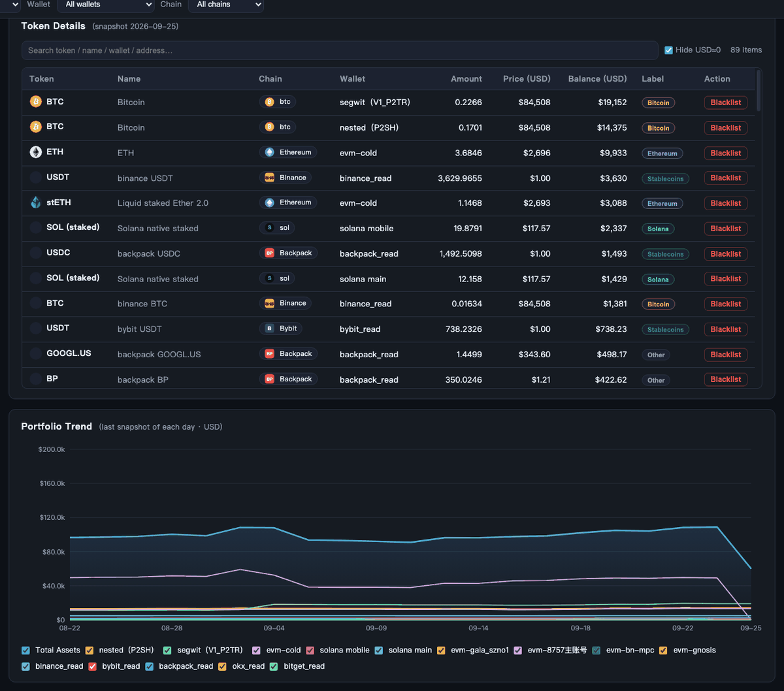The height and width of the screenshot is (691, 784).
Task: Blacklist the BTC segwit (V1_P2TR) row
Action: [726, 103]
